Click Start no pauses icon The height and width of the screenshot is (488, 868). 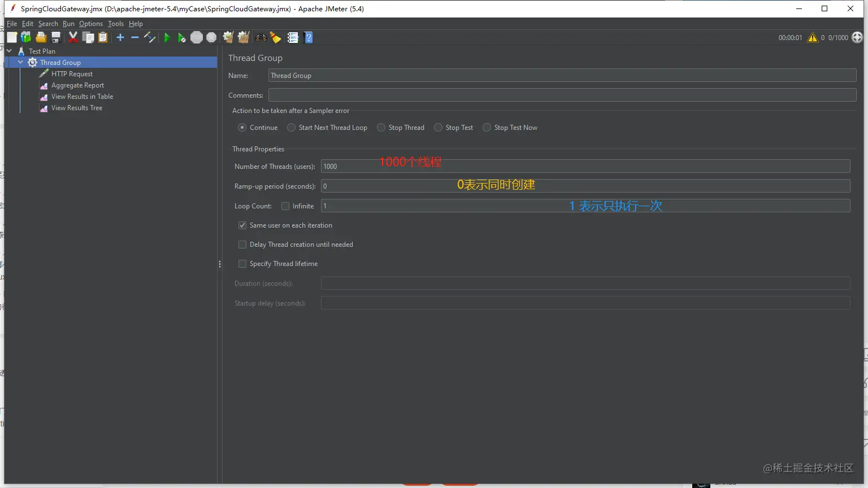tap(181, 37)
